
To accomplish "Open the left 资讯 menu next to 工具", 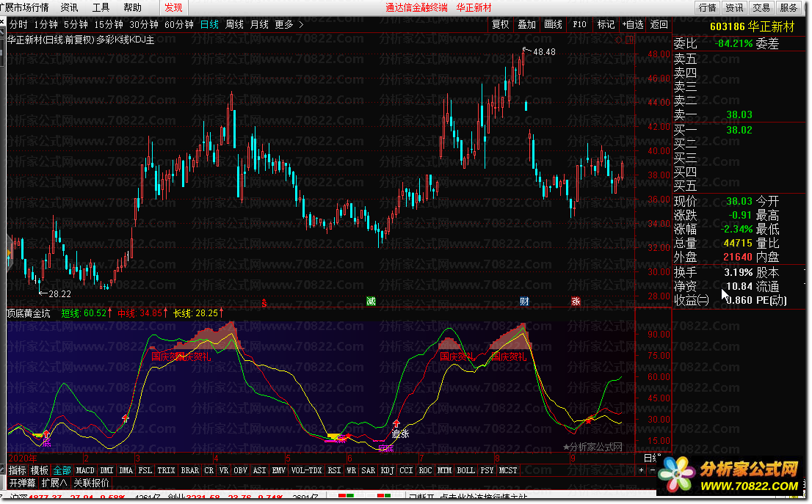I will (69, 7).
